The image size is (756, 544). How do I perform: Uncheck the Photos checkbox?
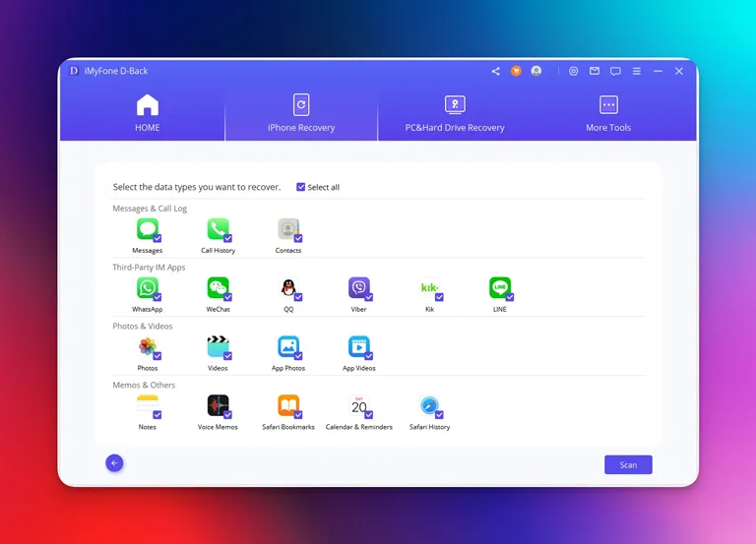pos(157,355)
